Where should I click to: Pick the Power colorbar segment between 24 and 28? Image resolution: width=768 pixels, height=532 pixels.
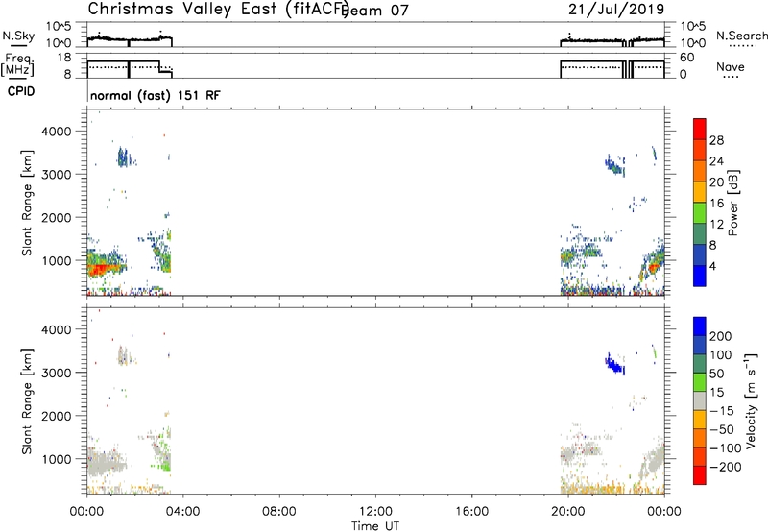[x=700, y=150]
